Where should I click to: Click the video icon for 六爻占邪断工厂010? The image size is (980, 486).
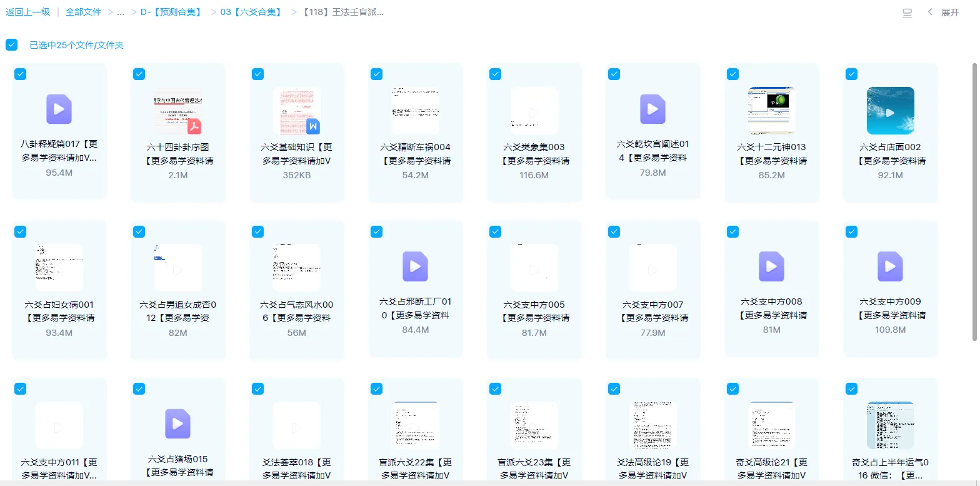[x=415, y=266]
